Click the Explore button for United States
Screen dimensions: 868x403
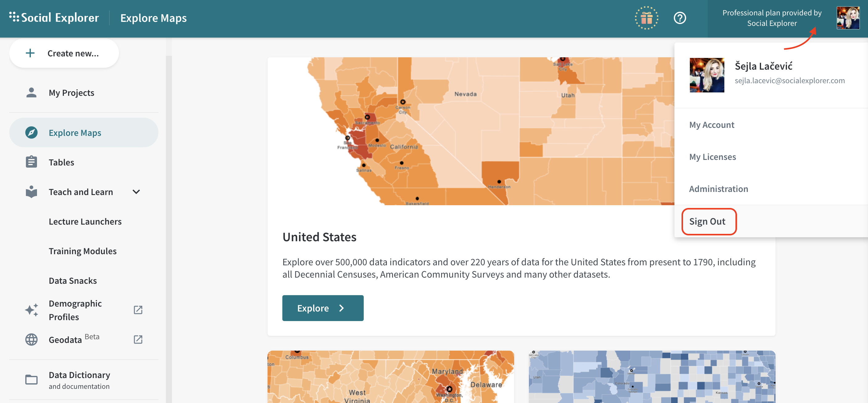[322, 308]
